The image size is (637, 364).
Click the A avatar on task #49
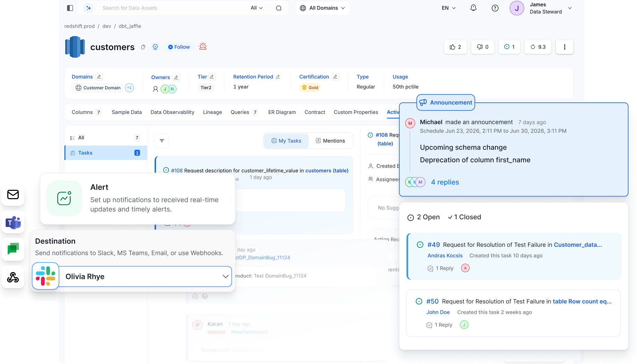coord(465,268)
